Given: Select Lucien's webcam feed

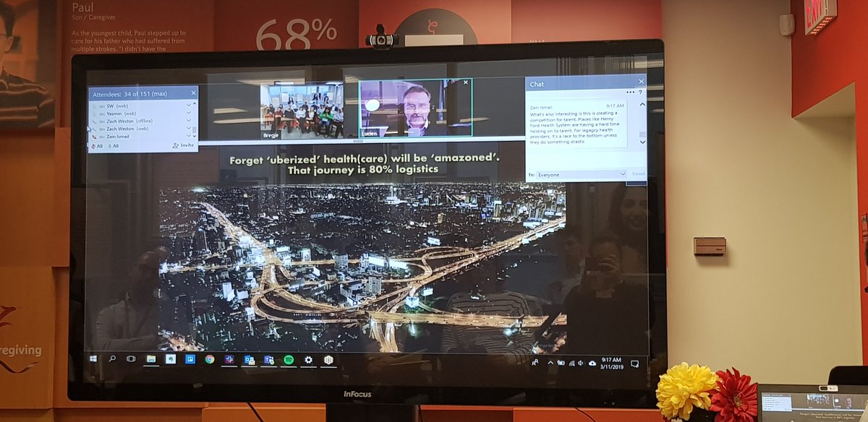Looking at the screenshot, I should pos(415,108).
